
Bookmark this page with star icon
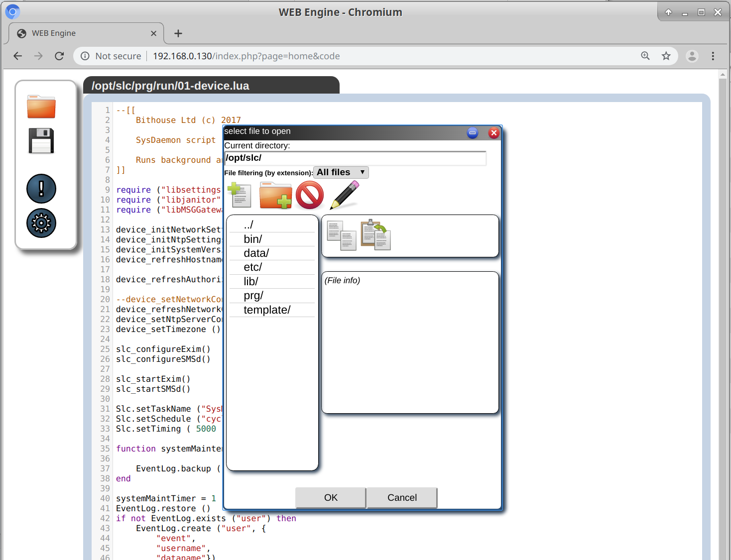pyautogui.click(x=666, y=56)
